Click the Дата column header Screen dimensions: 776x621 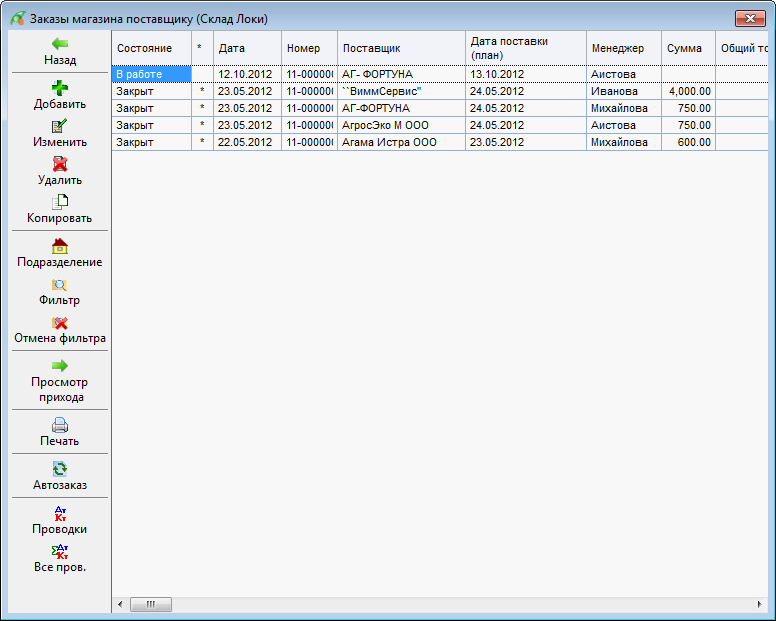[246, 48]
